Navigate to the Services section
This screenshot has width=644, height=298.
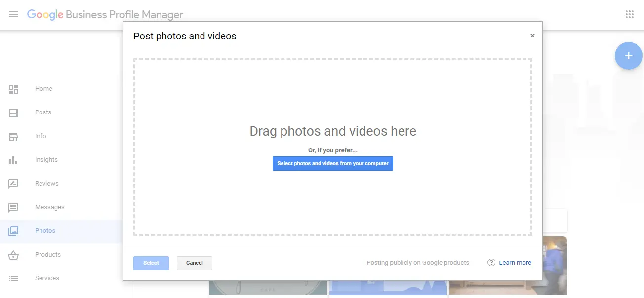[47, 278]
